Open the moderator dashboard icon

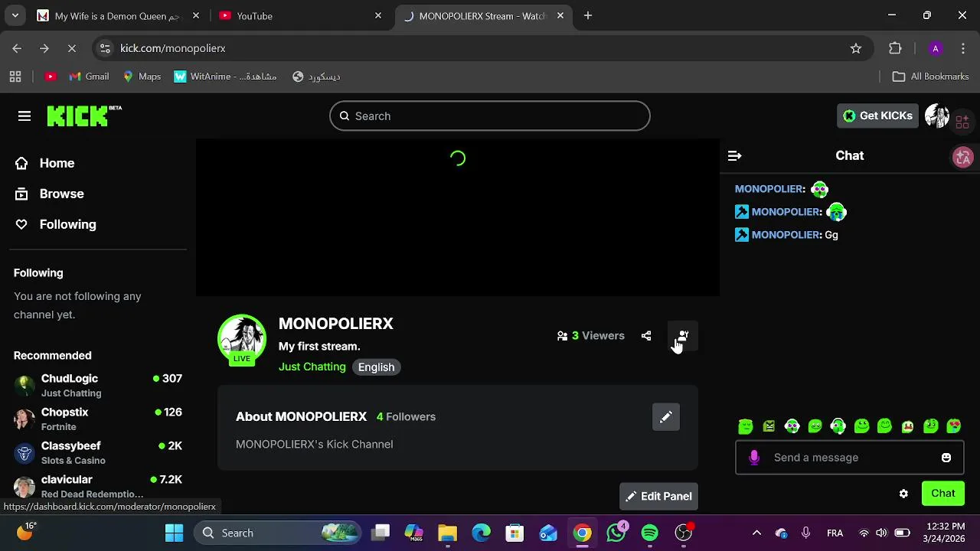pyautogui.click(x=683, y=336)
